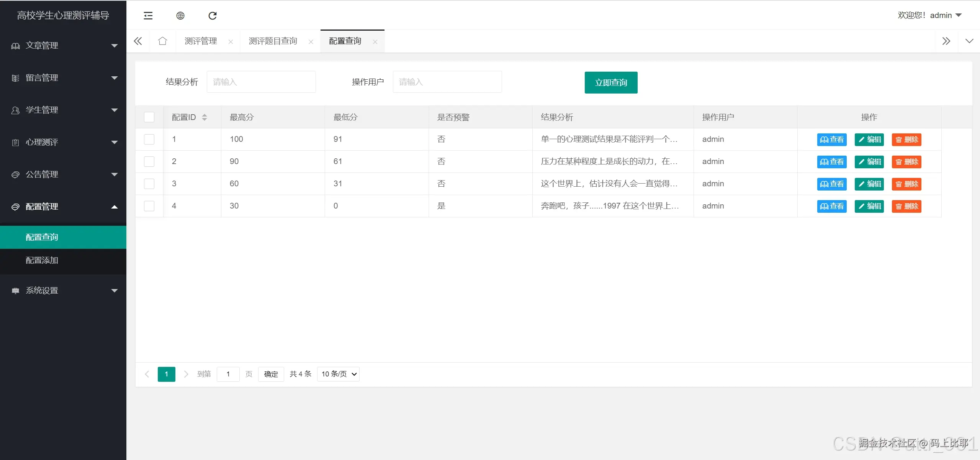980x460 pixels.
Task: Expand the 文章管理 menu arrow
Action: pos(114,46)
